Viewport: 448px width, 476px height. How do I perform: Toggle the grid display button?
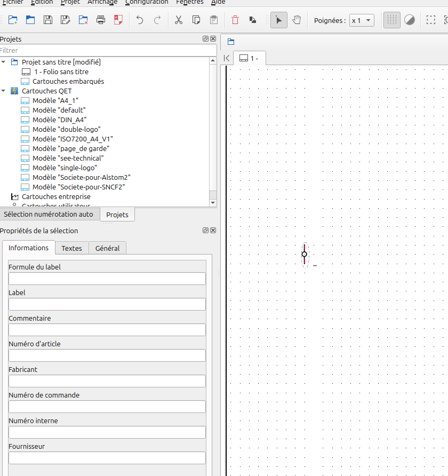coord(392,20)
